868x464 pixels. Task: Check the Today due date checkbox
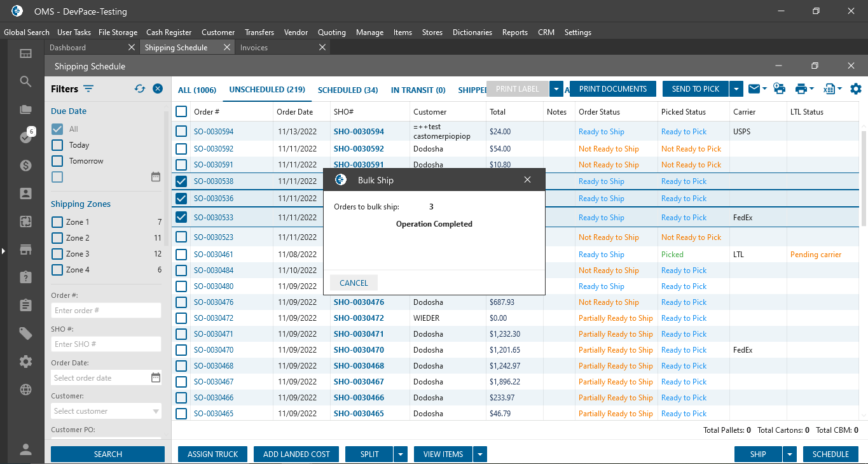[x=57, y=145]
